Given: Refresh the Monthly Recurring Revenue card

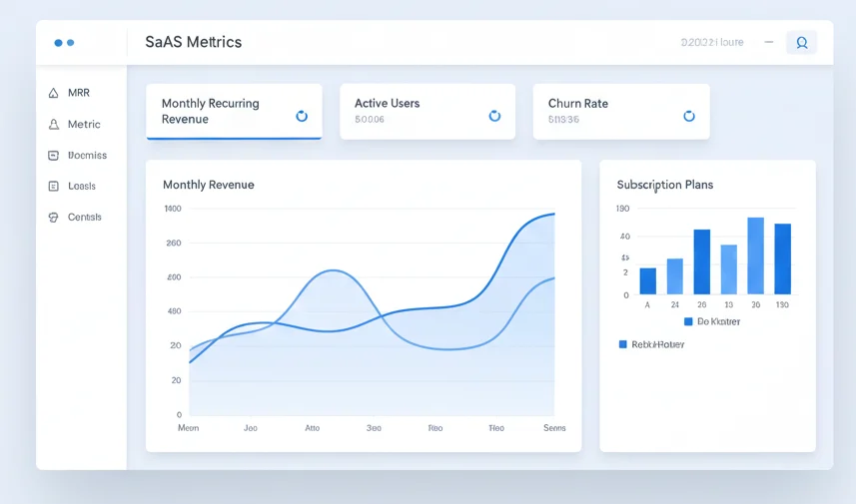Looking at the screenshot, I should click(x=302, y=116).
